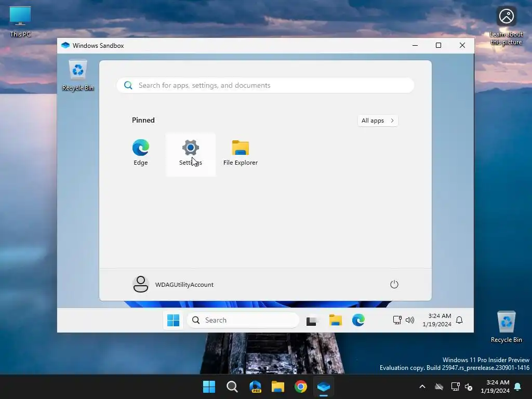Open the All apps list
This screenshot has height=399, width=532.
click(x=378, y=121)
